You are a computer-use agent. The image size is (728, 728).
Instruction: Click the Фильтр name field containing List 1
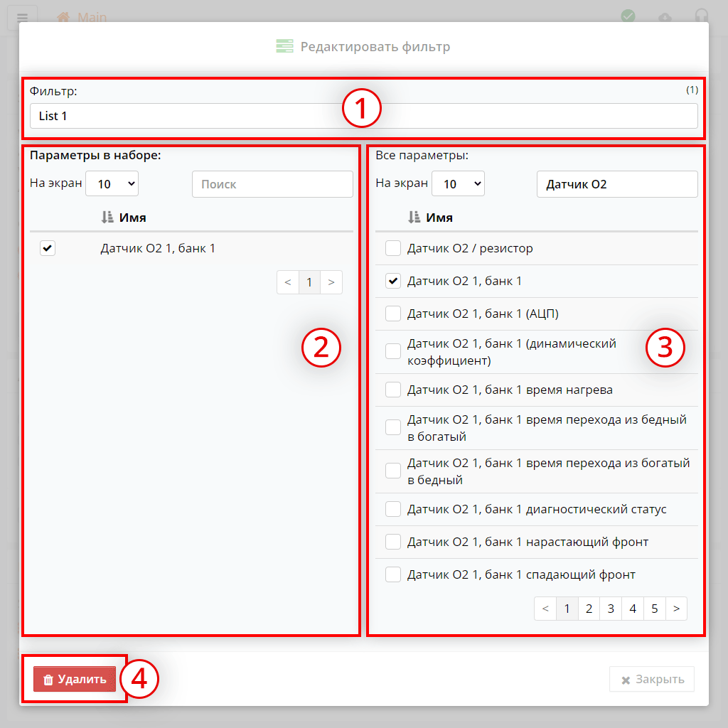tap(363, 116)
